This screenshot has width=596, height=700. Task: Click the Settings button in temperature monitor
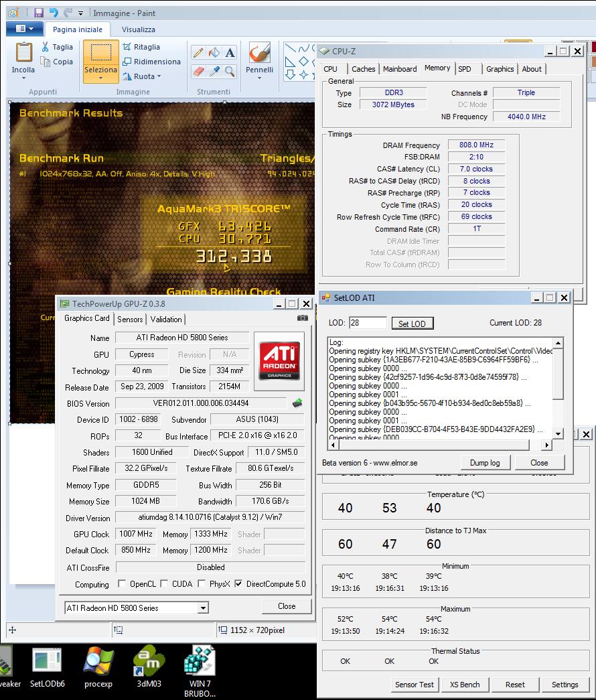point(565,685)
